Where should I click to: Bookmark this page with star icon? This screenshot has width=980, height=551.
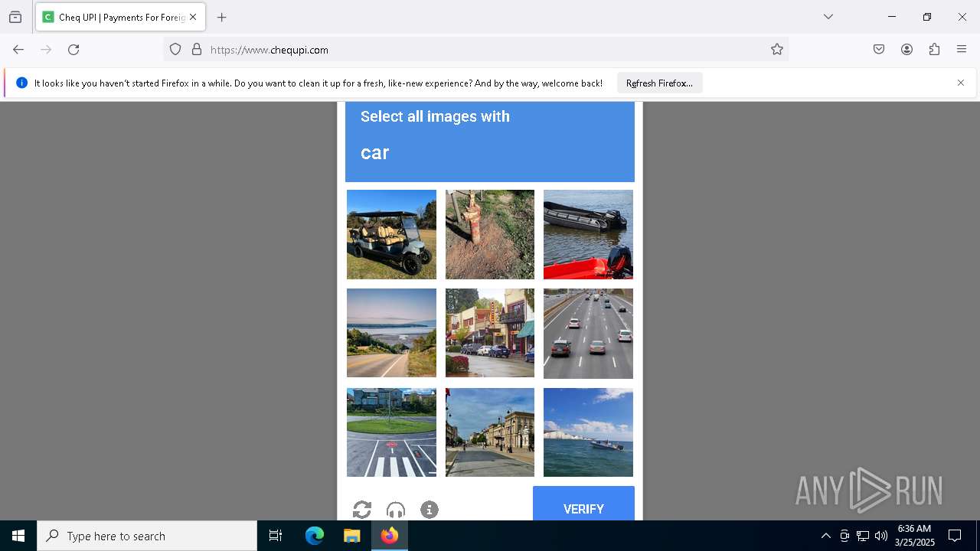pos(777,50)
